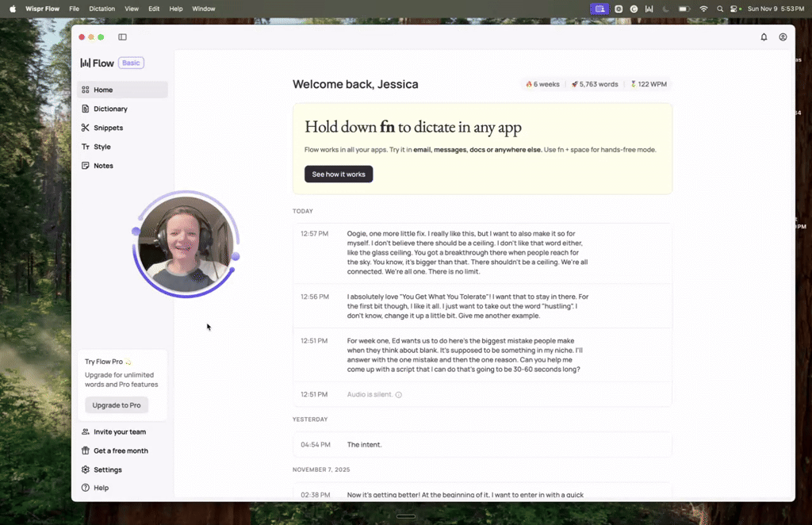812x525 pixels.
Task: Click the grammarly-style C menu bar icon
Action: coord(634,9)
